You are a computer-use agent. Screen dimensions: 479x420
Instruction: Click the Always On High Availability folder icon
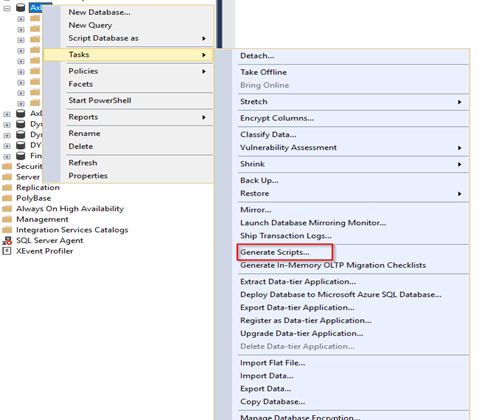point(7,209)
